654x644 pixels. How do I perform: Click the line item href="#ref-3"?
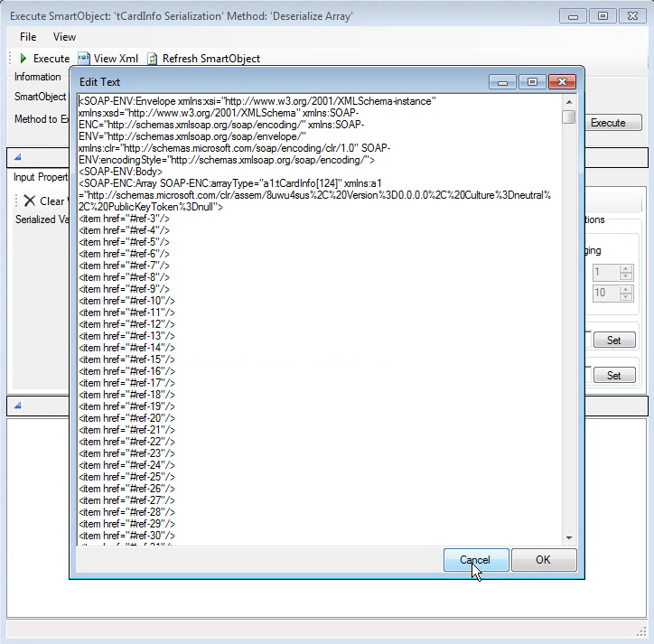pos(125,219)
